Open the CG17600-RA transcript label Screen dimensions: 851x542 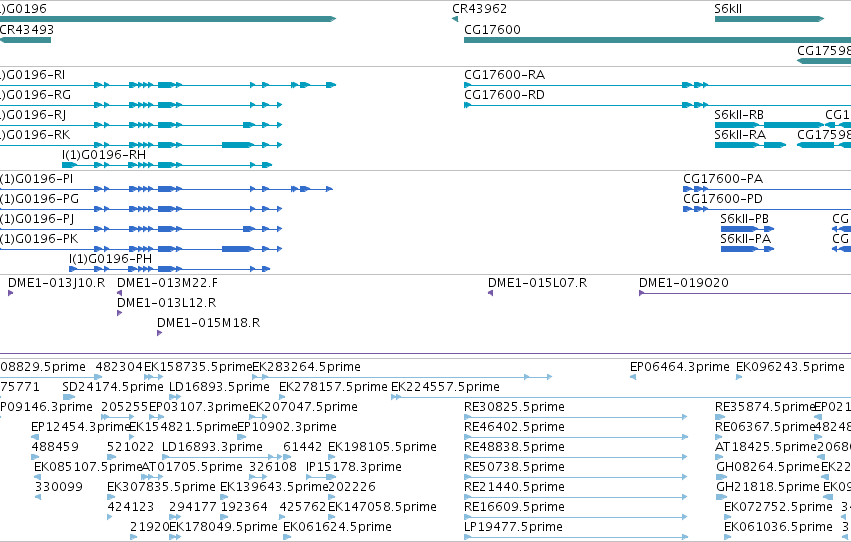point(504,75)
